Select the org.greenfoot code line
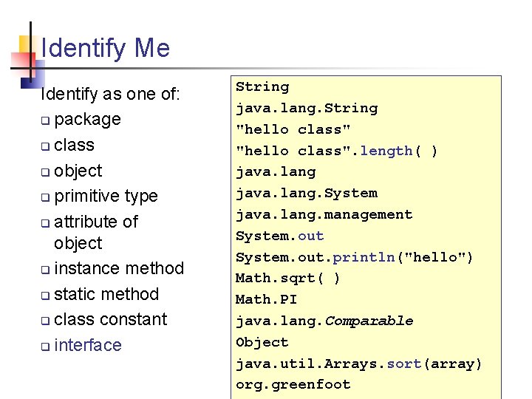This screenshot has height=399, width=532. pos(293,384)
